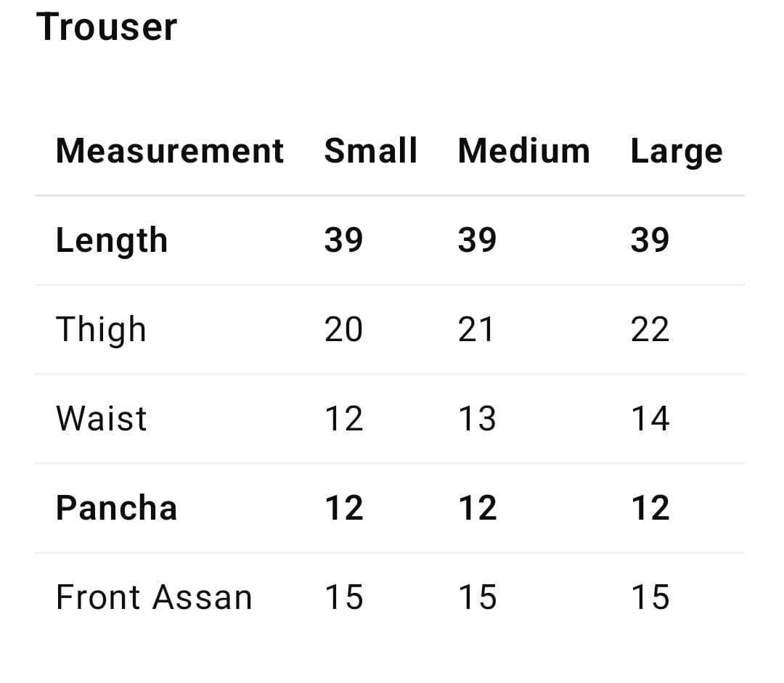Click the Large column header
The width and height of the screenshot is (784, 683).
pyautogui.click(x=676, y=152)
